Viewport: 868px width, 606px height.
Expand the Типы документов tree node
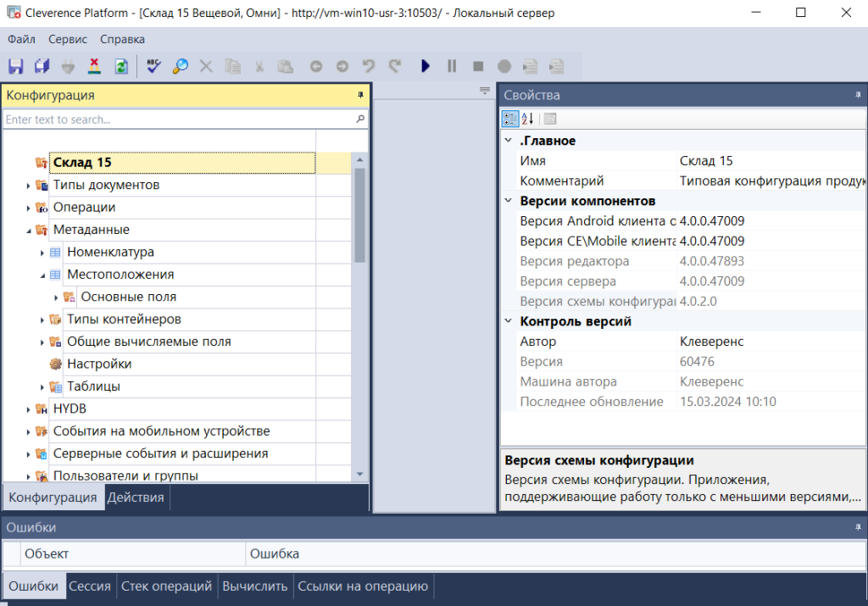(28, 186)
